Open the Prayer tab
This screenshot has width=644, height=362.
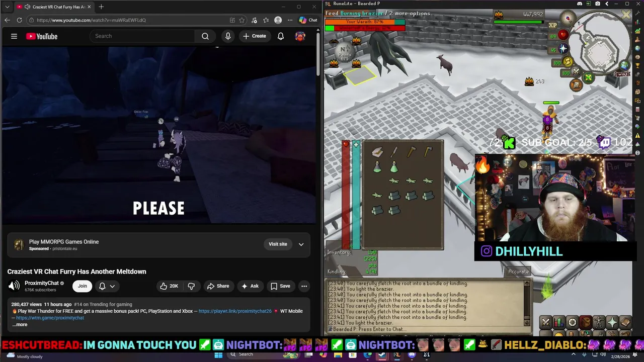click(612, 322)
